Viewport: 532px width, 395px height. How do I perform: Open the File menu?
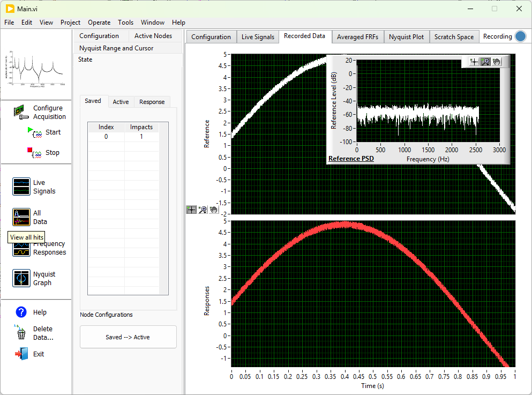pyautogui.click(x=9, y=23)
